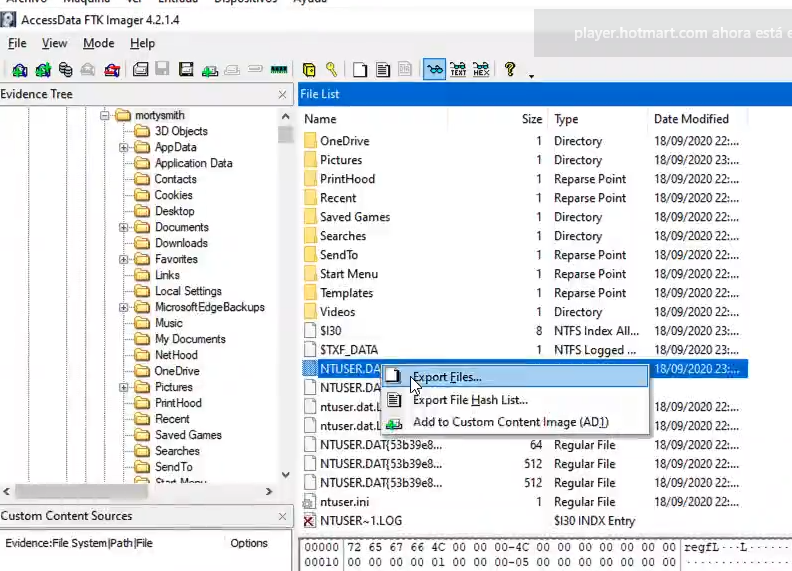Click the grayed Verify Drive/Image icon

(255, 69)
